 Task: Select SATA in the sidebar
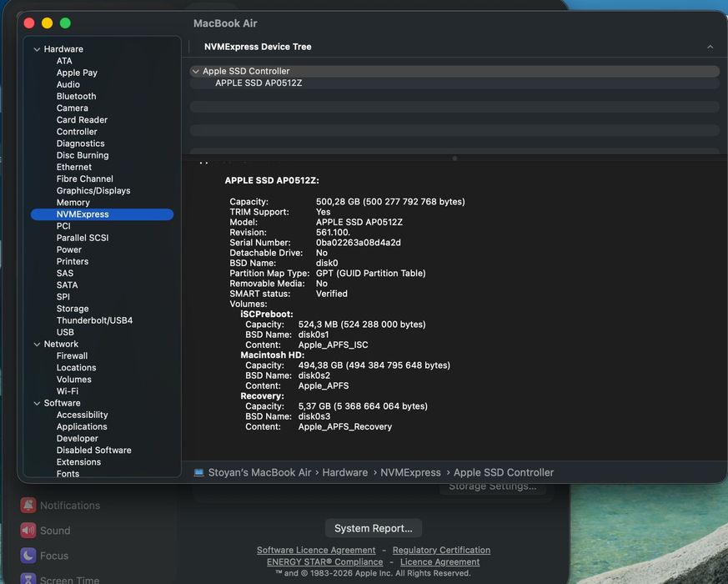[67, 284]
